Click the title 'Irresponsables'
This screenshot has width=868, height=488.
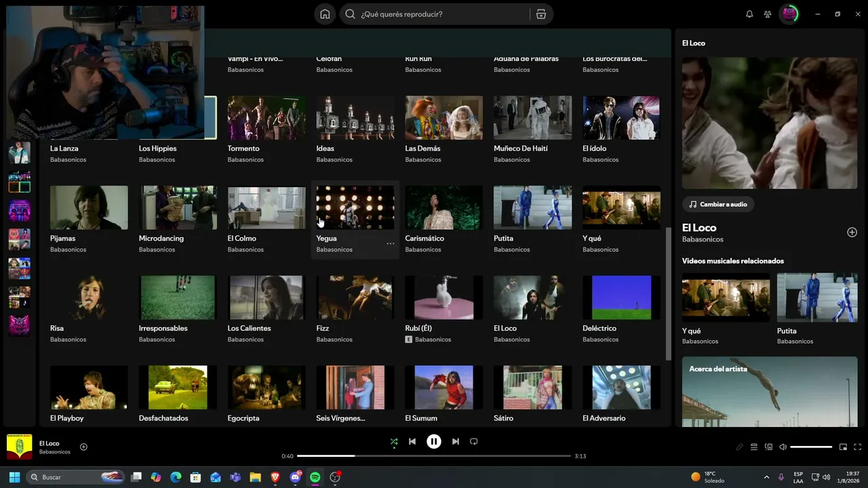pyautogui.click(x=163, y=328)
